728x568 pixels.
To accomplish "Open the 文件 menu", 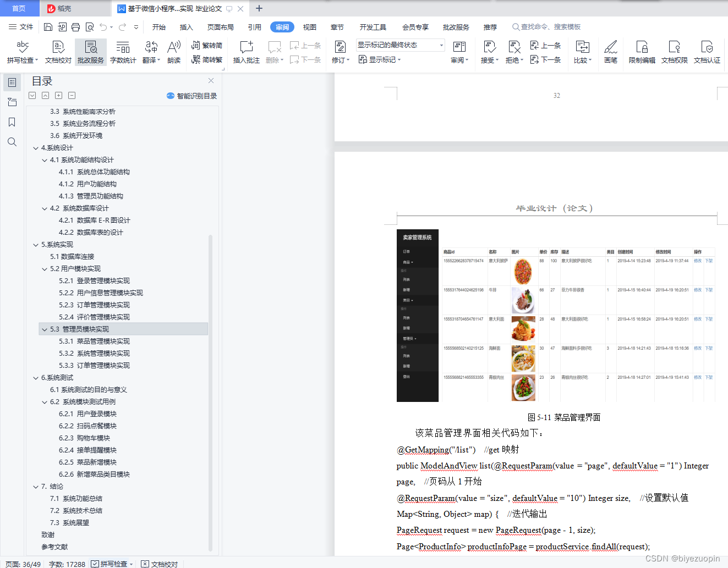I will pos(21,27).
